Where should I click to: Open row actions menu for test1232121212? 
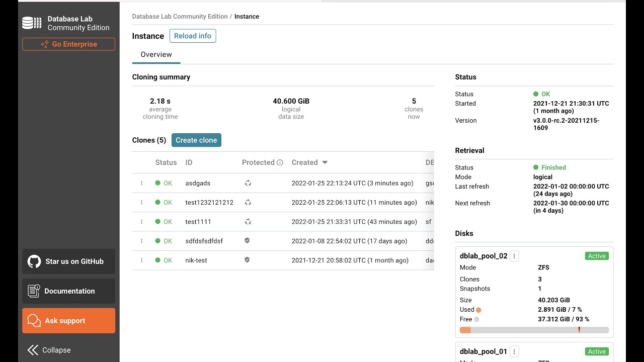coord(141,203)
